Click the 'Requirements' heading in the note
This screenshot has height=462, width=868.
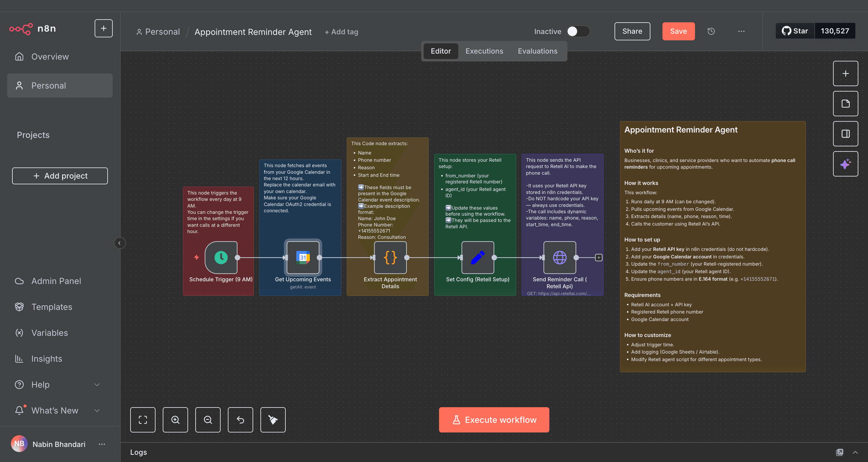tap(642, 295)
